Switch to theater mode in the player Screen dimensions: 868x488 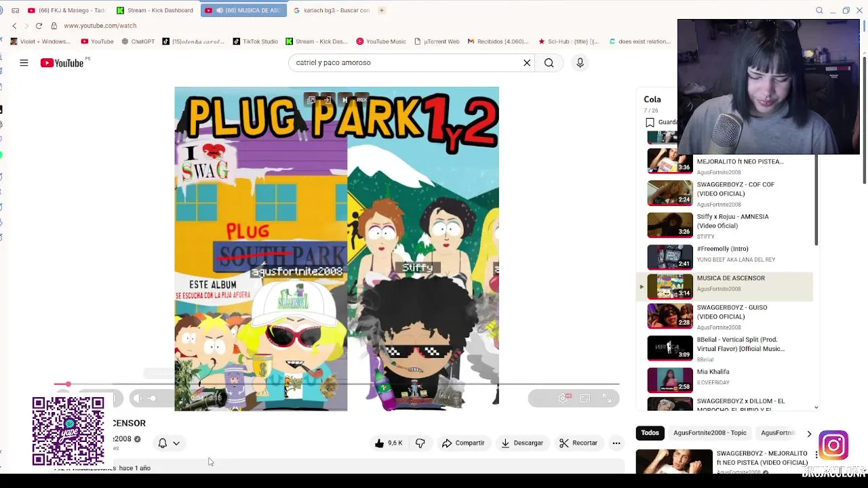585,399
